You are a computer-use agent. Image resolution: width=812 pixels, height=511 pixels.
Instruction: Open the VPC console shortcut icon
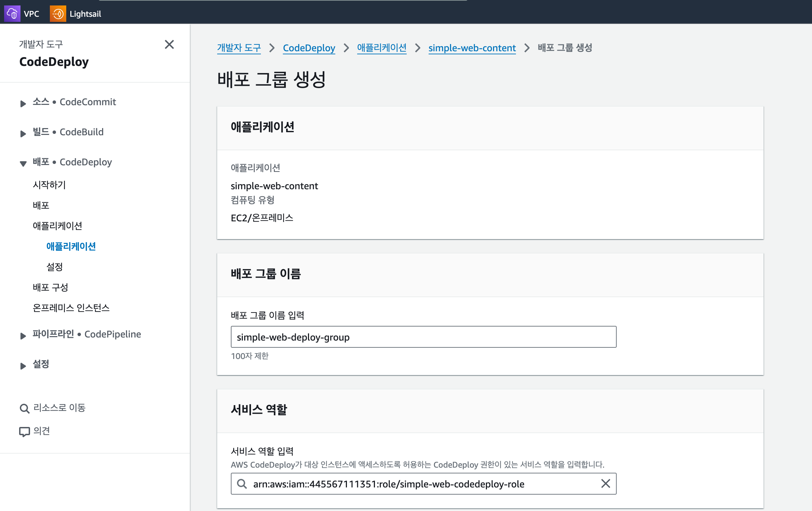12,13
